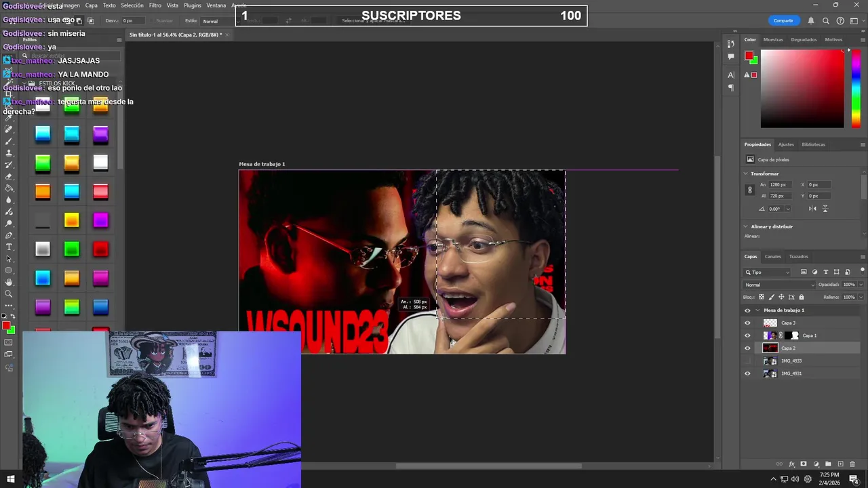Click the An width input field
Image resolution: width=868 pixels, height=488 pixels.
(779, 184)
